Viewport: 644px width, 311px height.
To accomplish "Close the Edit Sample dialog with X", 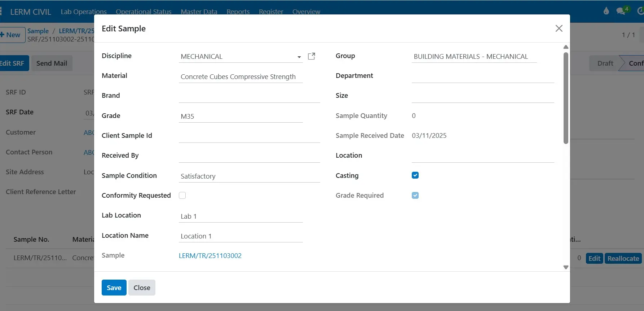I will tap(559, 29).
